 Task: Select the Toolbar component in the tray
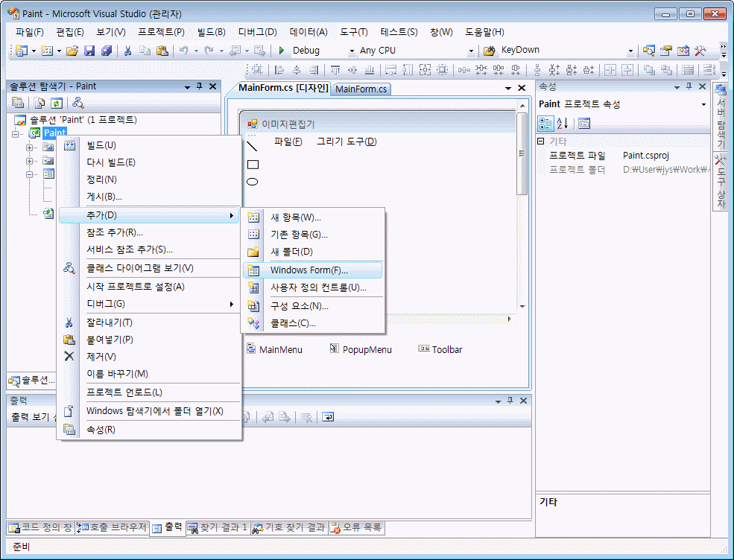[440, 349]
